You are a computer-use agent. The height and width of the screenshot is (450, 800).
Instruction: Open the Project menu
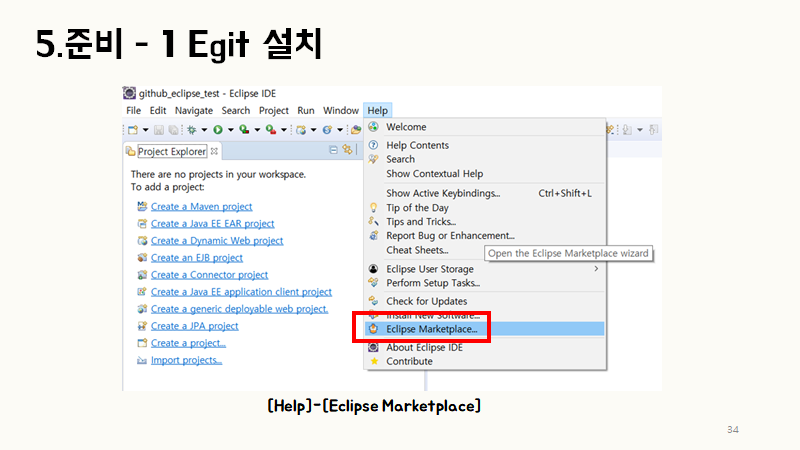(x=273, y=111)
